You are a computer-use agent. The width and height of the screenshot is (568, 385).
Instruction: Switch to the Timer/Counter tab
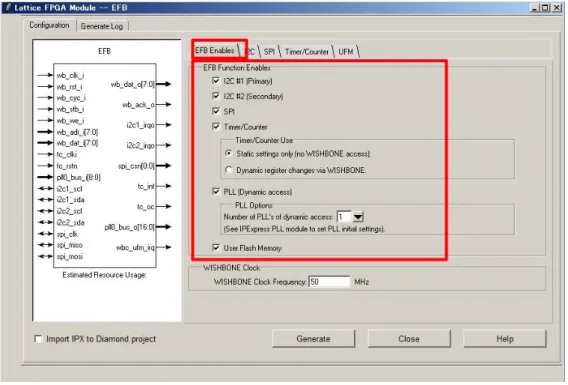coord(307,52)
